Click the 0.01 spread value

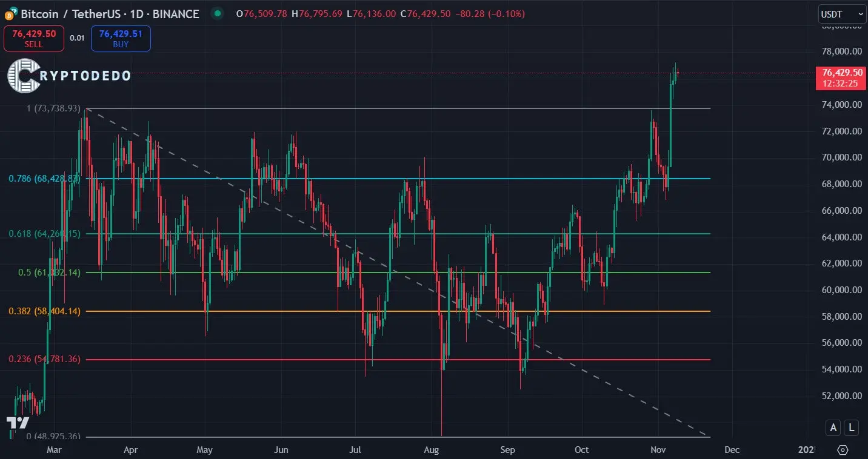(77, 38)
